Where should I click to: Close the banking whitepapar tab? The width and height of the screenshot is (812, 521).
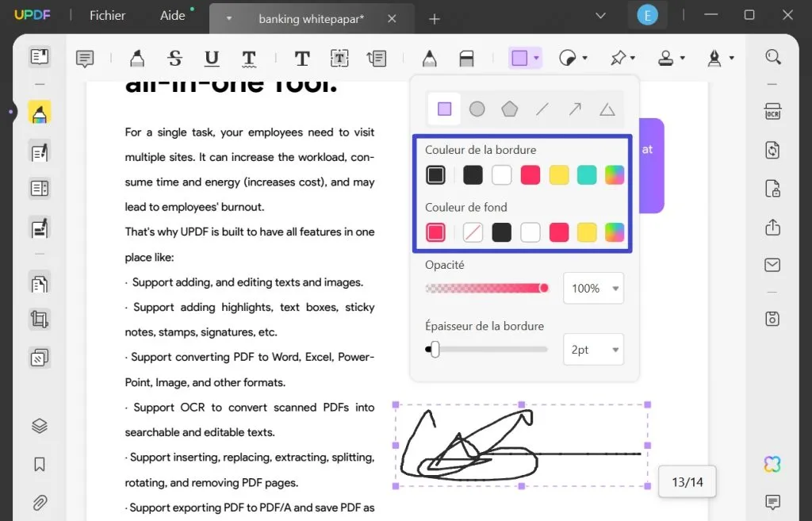coord(392,19)
